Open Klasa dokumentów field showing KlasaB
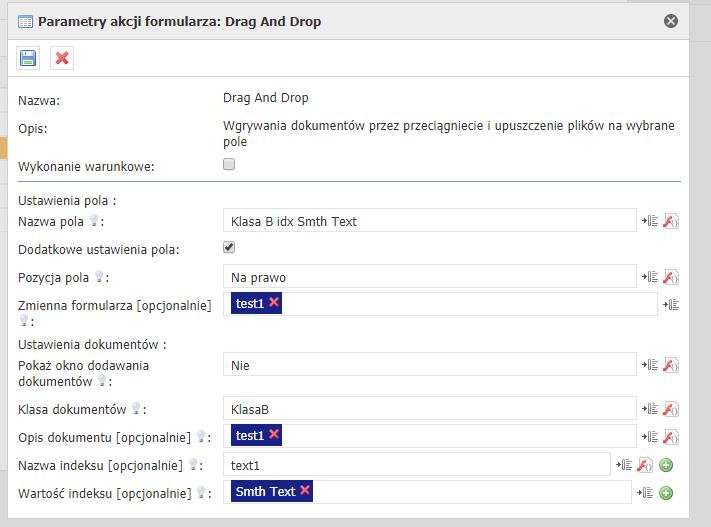The height and width of the screenshot is (527, 711). [429, 409]
